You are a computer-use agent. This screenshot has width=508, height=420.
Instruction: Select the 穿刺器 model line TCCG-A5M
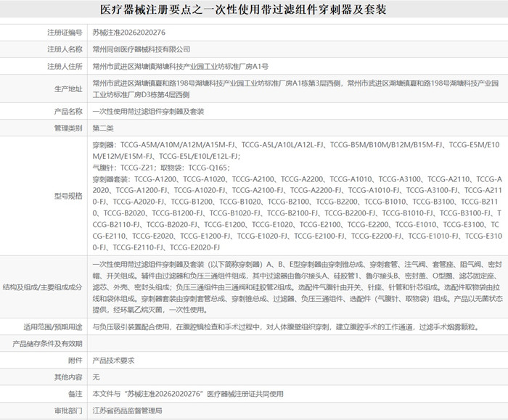click(x=296, y=150)
